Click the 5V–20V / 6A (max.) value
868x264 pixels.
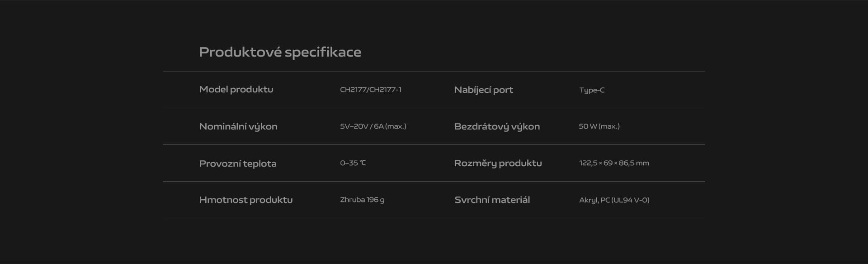373,126
